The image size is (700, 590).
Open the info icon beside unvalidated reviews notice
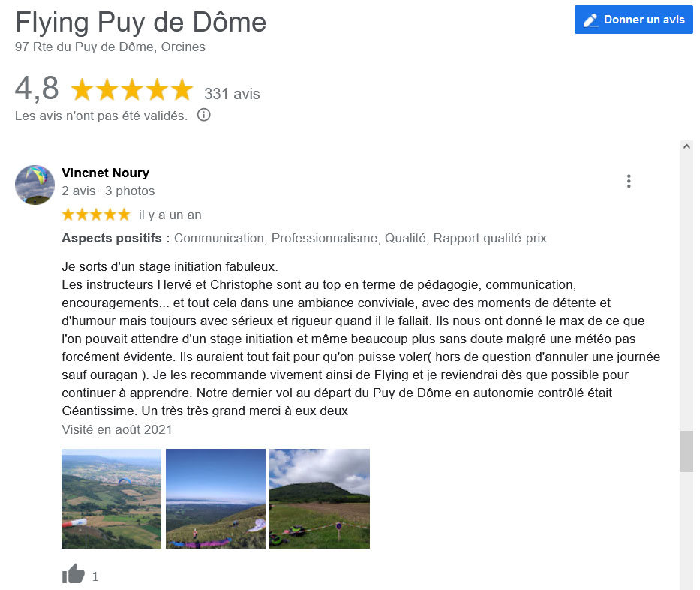tap(203, 116)
